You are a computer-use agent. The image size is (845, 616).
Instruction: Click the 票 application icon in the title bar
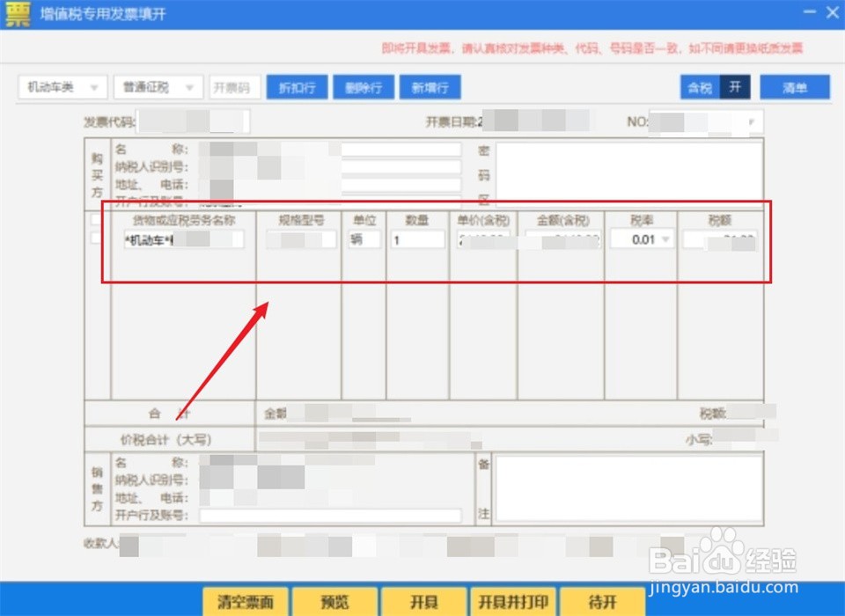pyautogui.click(x=18, y=13)
